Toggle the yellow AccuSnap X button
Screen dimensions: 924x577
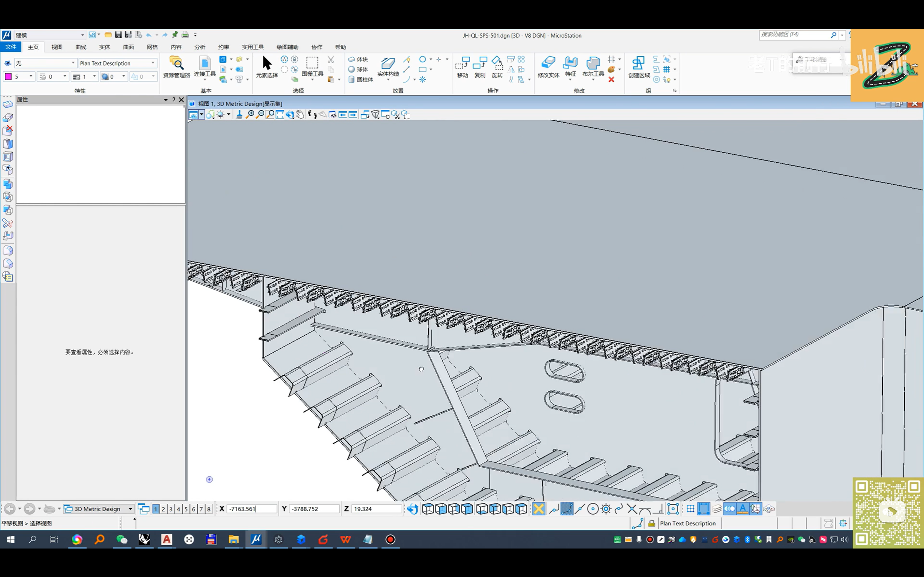[539, 509]
